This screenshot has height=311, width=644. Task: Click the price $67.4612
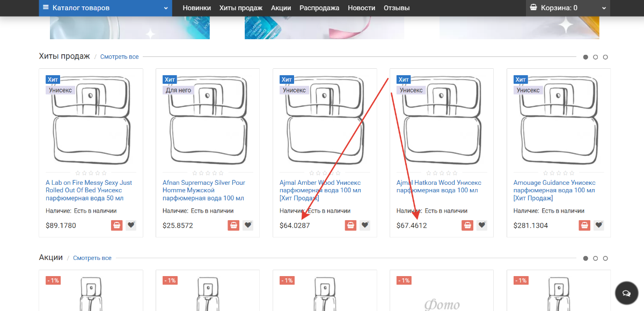412,226
